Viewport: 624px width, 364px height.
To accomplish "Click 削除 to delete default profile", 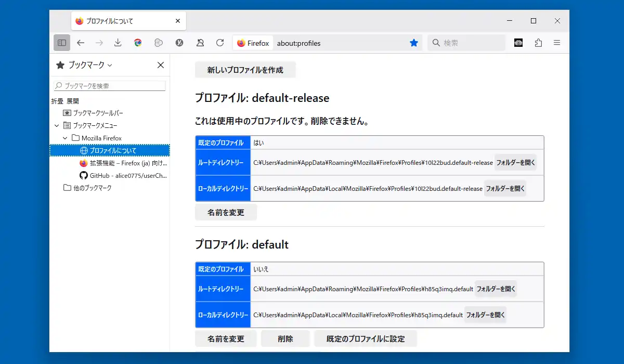I will coord(285,339).
